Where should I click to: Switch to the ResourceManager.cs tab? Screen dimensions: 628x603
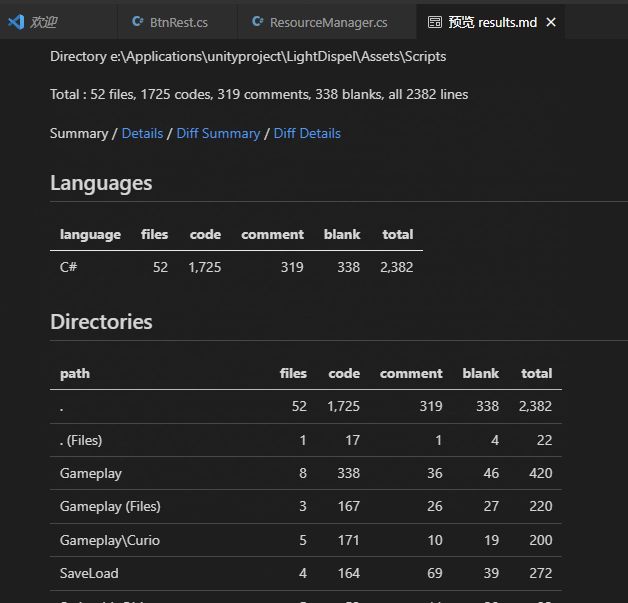pyautogui.click(x=328, y=21)
